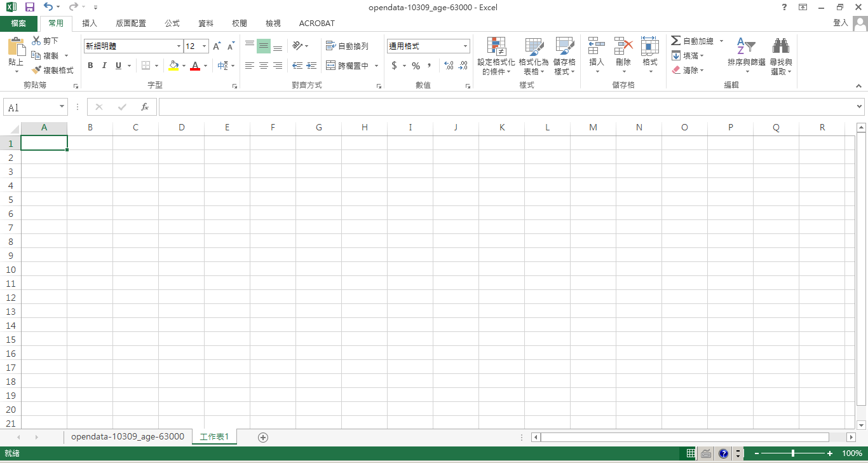Screen dimensions: 868x463
Task: Click the 登入 (Sign in) link
Action: pos(840,23)
